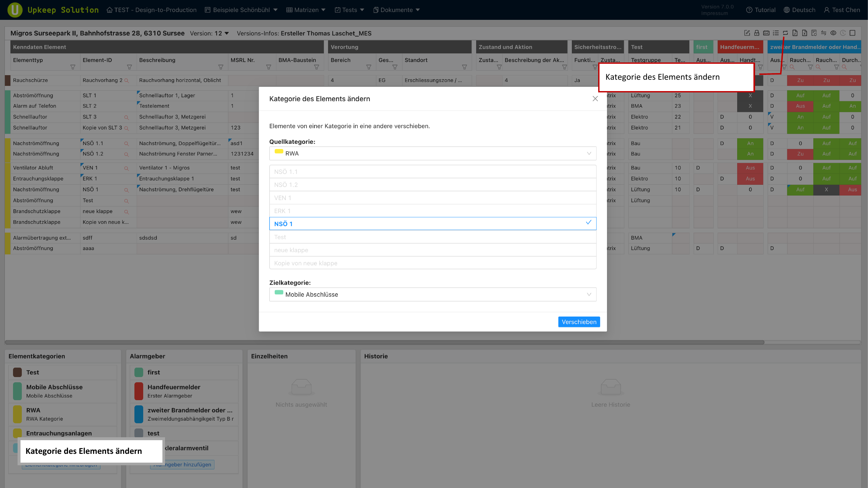Open the Quellkategorie dropdown showing RWA
This screenshot has width=868, height=488.
(x=433, y=154)
